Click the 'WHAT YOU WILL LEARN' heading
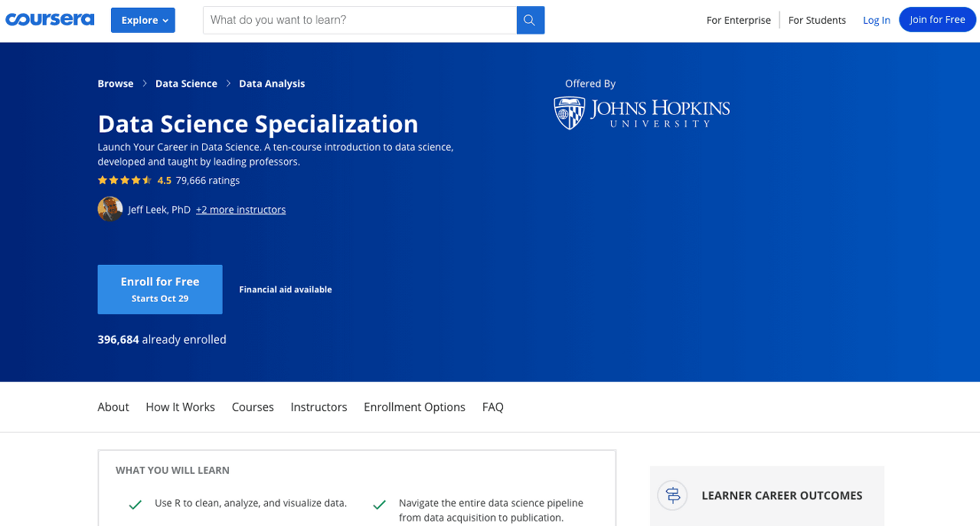The image size is (980, 526). 173,470
